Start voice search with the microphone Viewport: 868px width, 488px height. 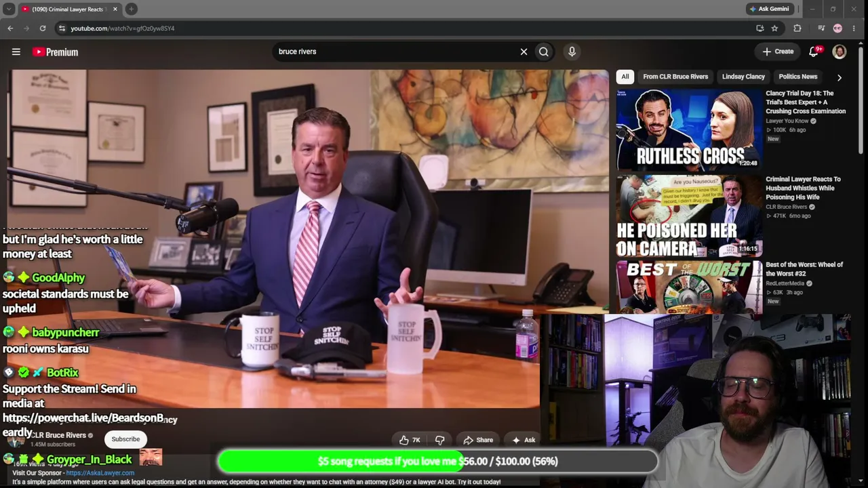pyautogui.click(x=572, y=52)
